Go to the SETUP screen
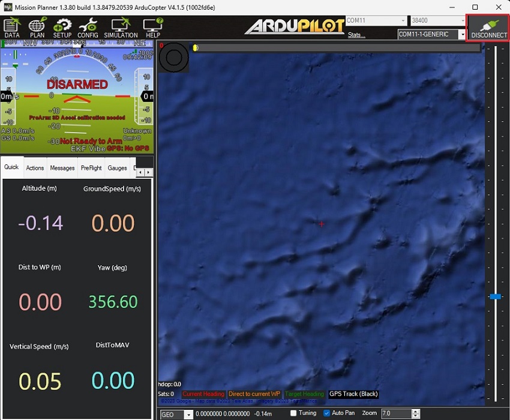 click(62, 28)
